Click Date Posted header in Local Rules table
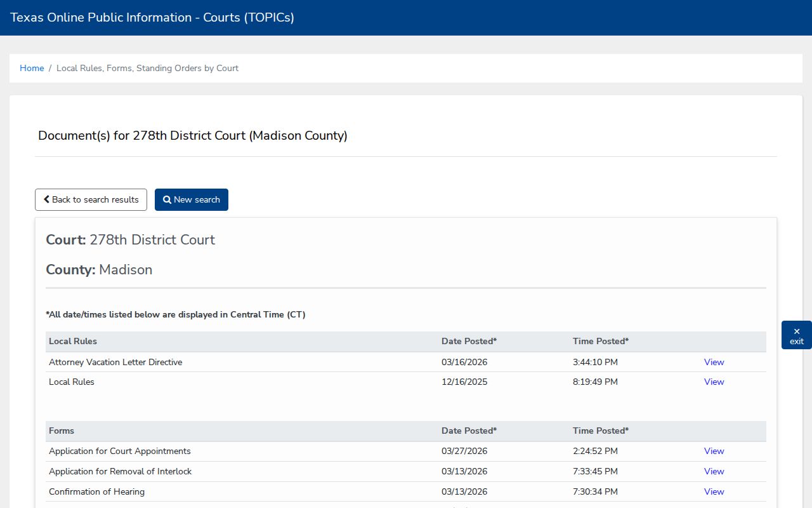Screen dimensions: 812x508 coord(469,341)
